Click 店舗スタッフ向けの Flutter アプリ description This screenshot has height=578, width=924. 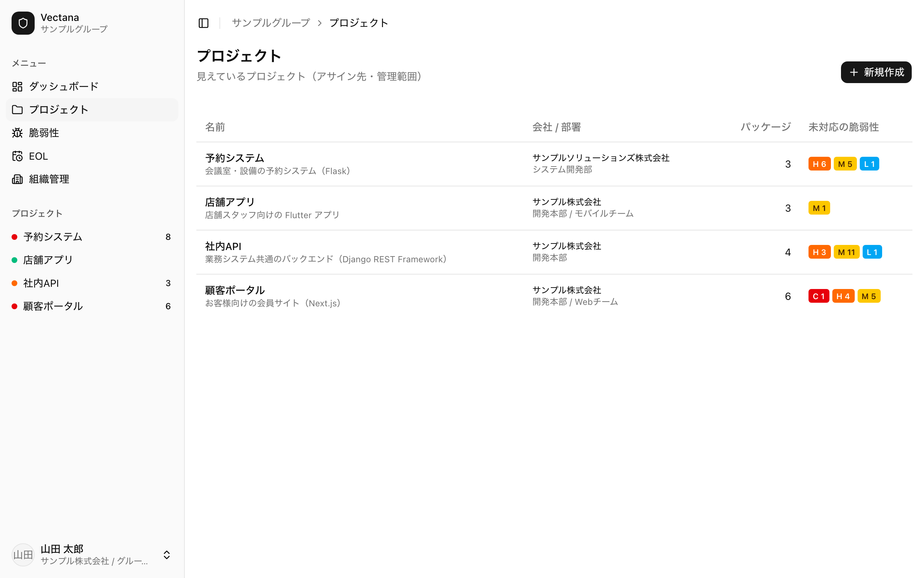272,215
